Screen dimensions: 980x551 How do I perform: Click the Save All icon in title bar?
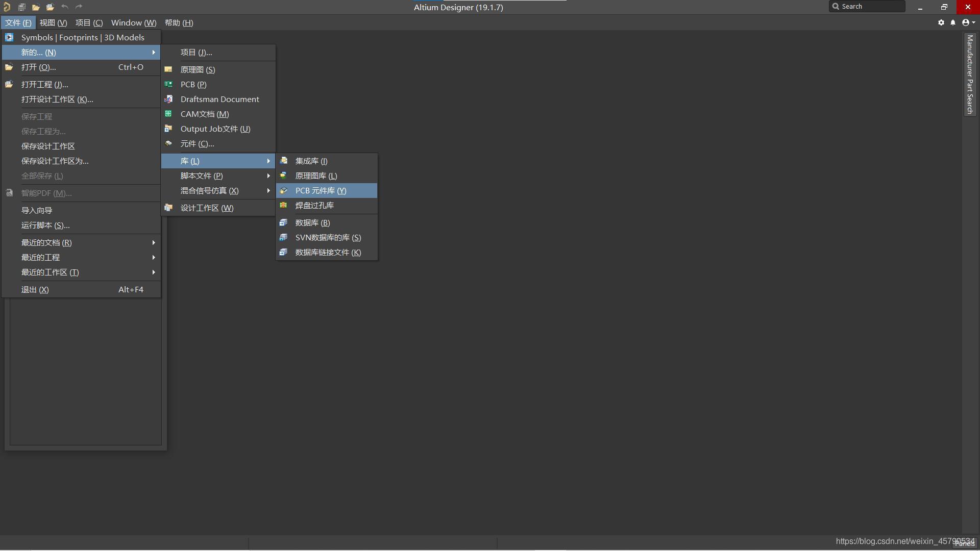(21, 7)
